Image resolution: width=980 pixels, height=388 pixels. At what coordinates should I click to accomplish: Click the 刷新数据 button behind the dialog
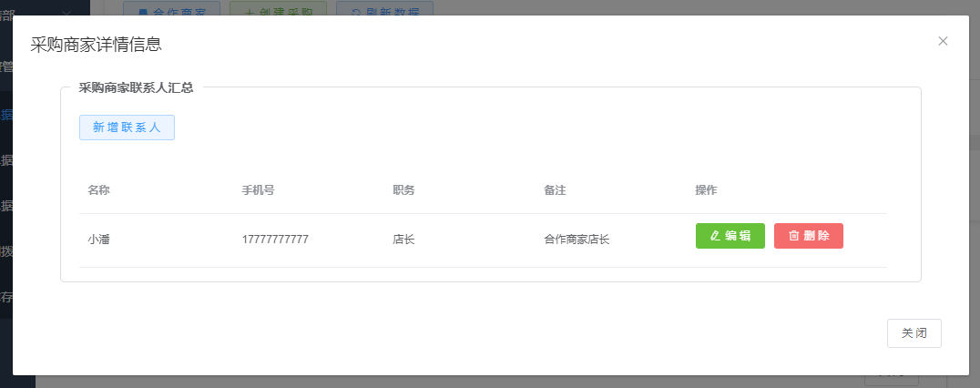[x=384, y=8]
